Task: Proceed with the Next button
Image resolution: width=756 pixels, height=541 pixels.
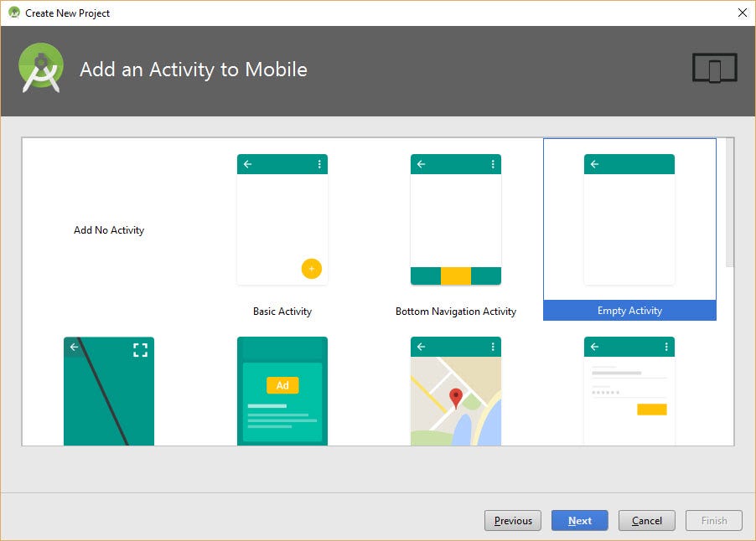Action: pyautogui.click(x=579, y=520)
